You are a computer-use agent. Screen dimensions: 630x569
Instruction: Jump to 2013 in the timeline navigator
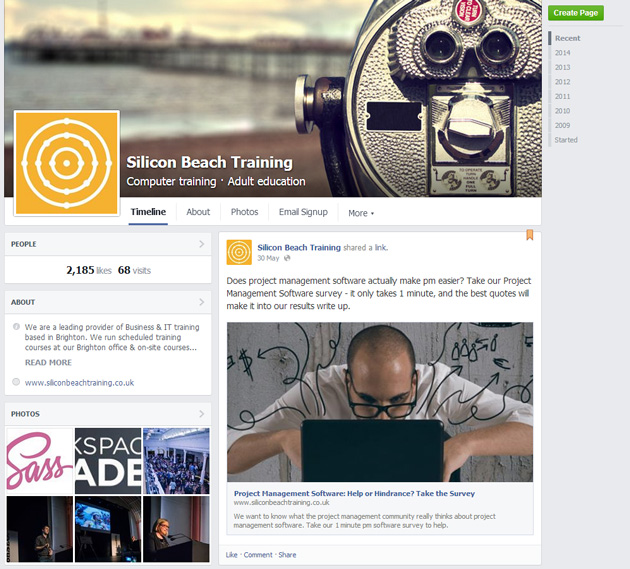pos(562,67)
